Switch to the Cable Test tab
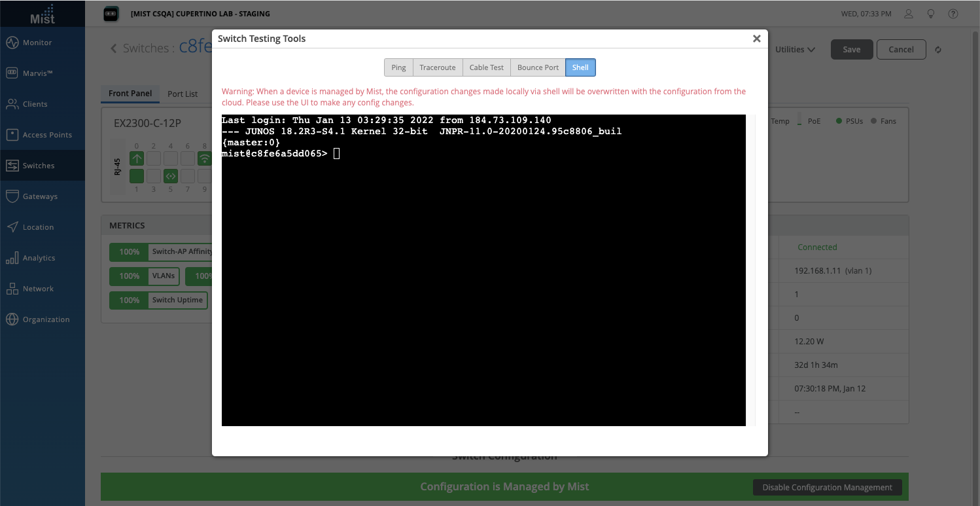980x506 pixels. 487,67
